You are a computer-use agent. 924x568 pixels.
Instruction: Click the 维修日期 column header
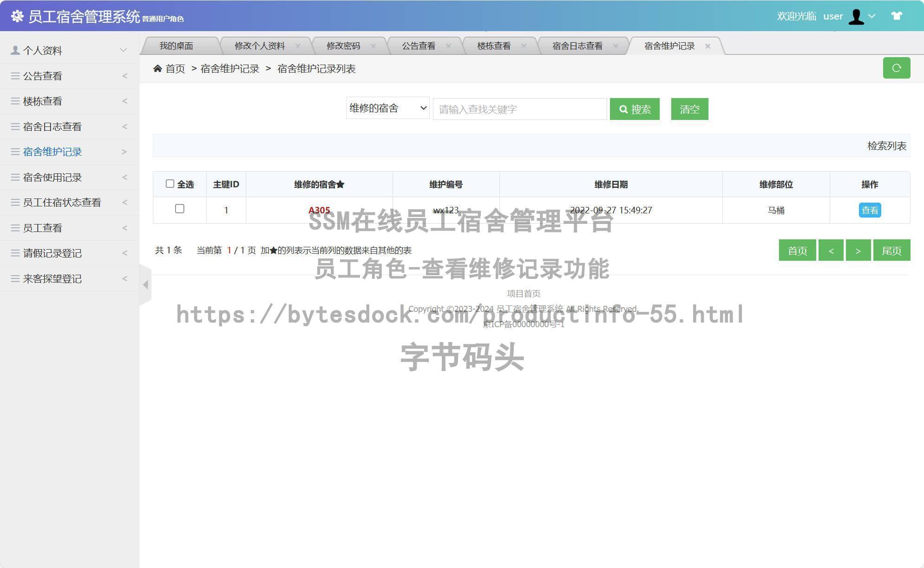611,185
